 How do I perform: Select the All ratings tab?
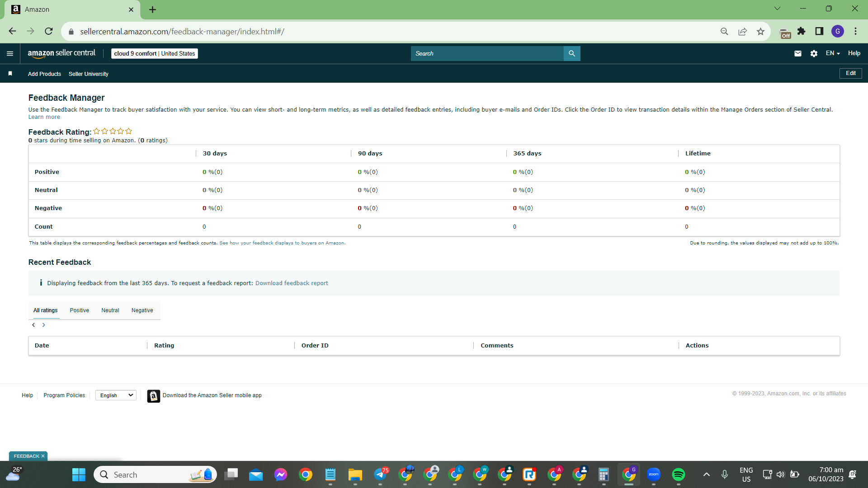coord(46,310)
